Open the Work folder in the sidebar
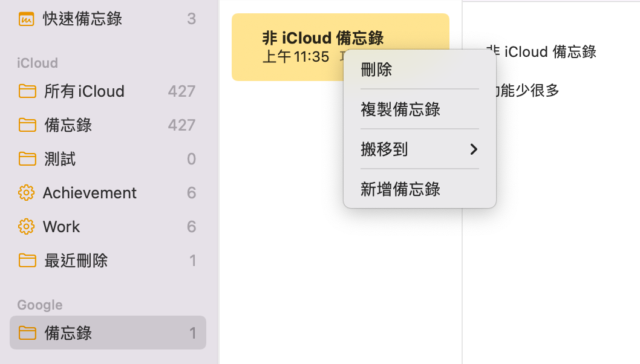Viewport: 640px width, 364px height. tap(108, 227)
